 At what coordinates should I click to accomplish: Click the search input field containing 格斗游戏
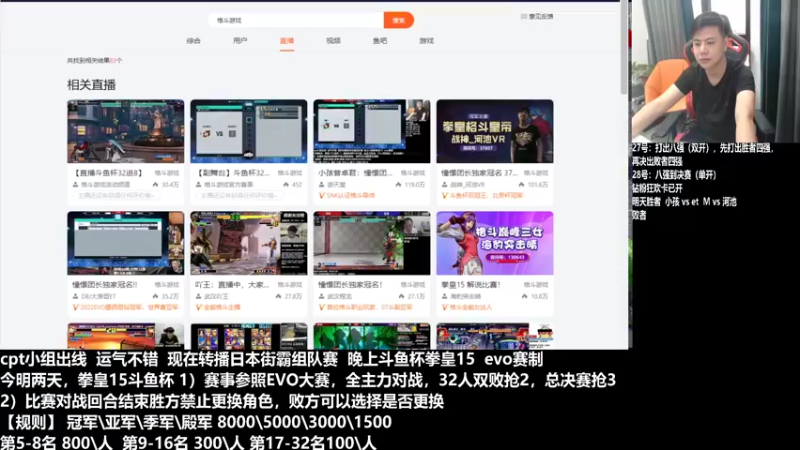[296, 20]
